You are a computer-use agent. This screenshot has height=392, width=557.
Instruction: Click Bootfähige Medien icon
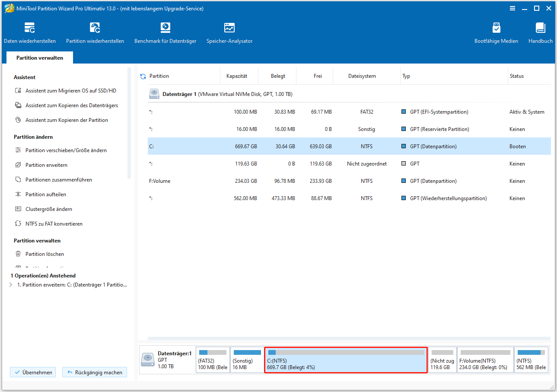(x=496, y=33)
